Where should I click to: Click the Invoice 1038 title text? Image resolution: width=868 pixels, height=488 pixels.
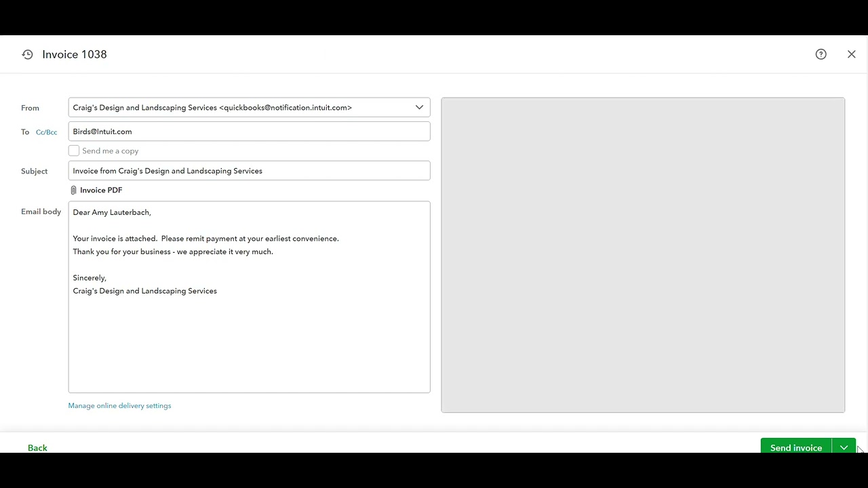75,54
